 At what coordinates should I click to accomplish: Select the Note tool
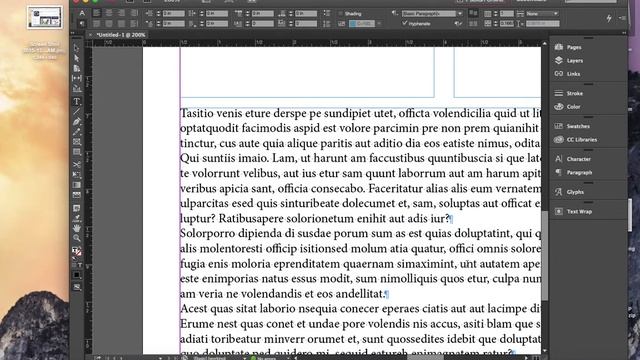click(x=76, y=208)
